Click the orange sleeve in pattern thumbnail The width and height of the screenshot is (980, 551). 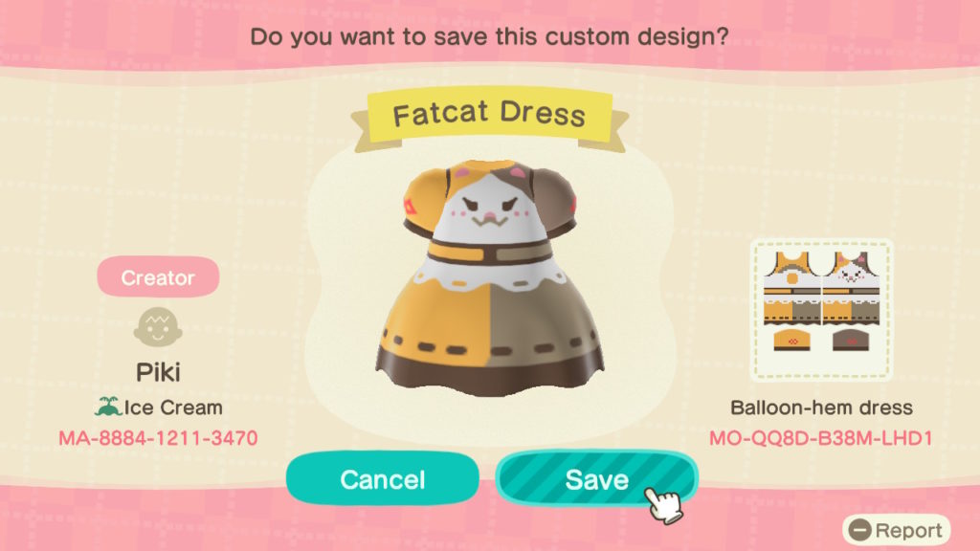791,340
